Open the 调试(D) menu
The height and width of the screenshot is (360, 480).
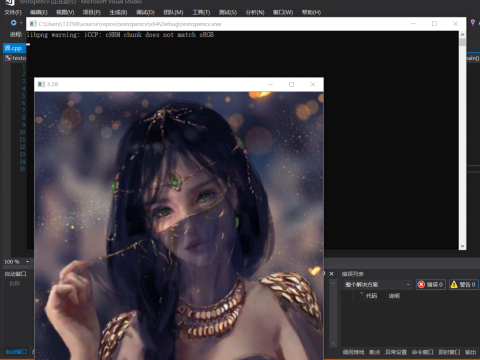click(x=145, y=12)
